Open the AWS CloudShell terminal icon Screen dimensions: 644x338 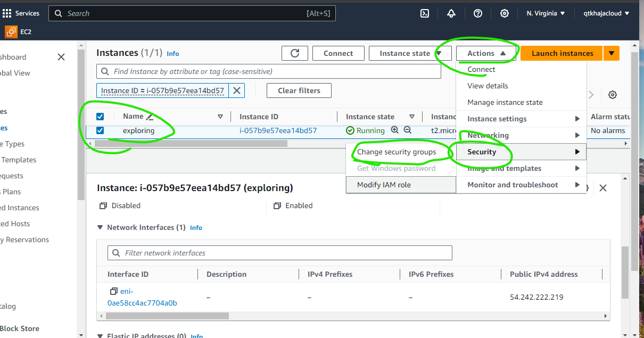[424, 13]
